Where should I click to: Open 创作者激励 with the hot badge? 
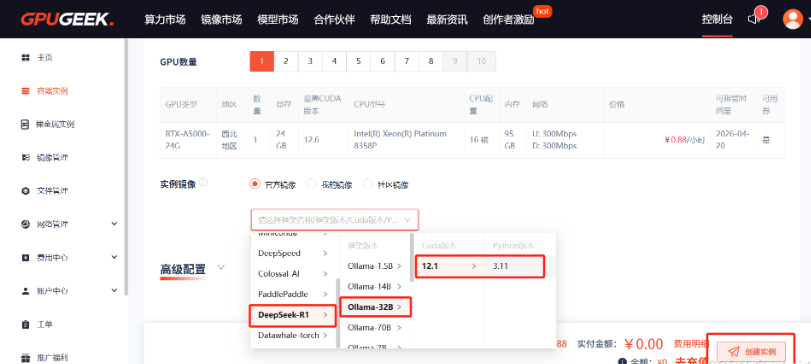click(508, 20)
